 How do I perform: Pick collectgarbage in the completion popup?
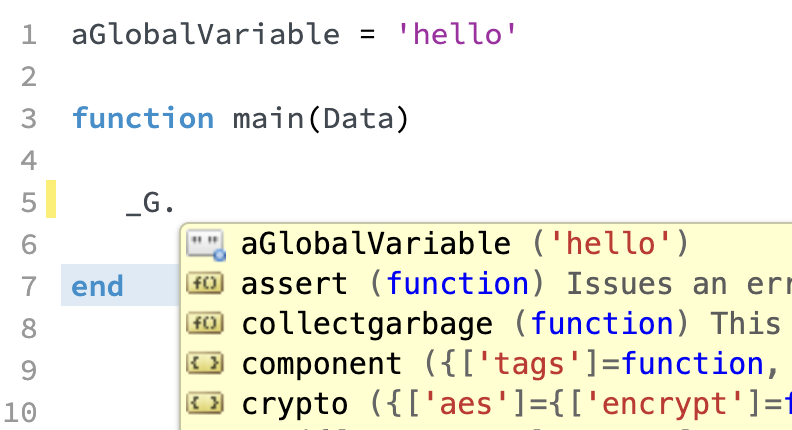click(486, 323)
